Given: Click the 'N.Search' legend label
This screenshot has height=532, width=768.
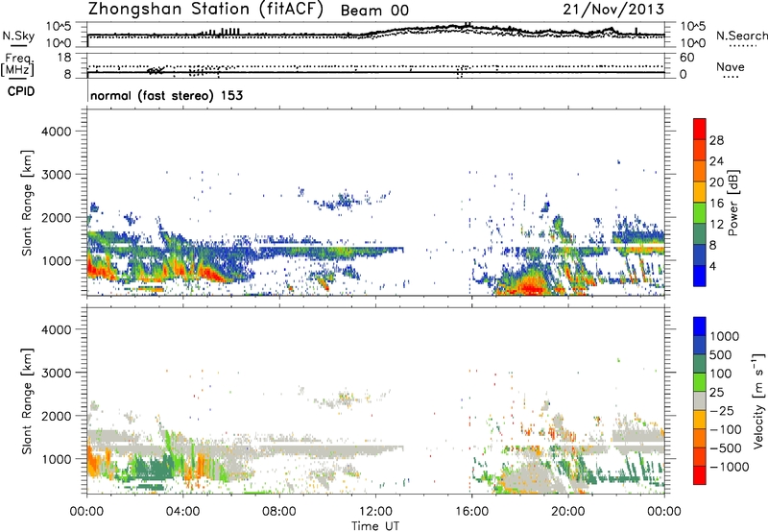Looking at the screenshot, I should click(742, 36).
